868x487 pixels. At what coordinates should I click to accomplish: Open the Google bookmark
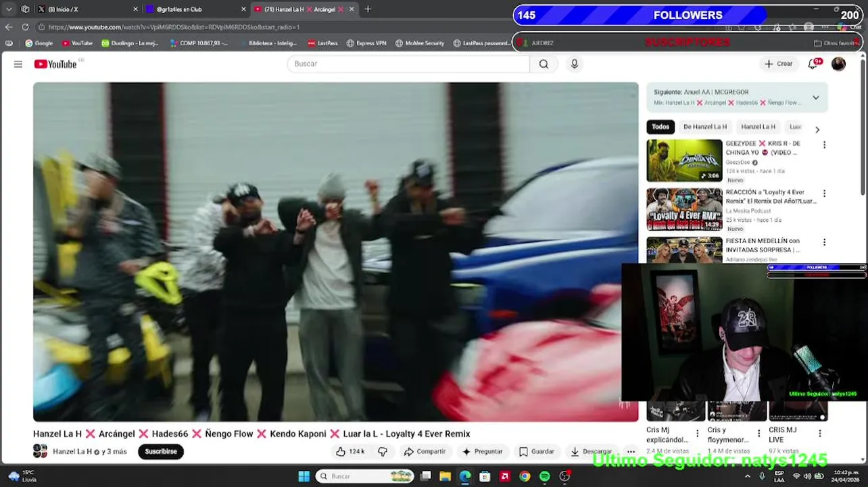[39, 43]
